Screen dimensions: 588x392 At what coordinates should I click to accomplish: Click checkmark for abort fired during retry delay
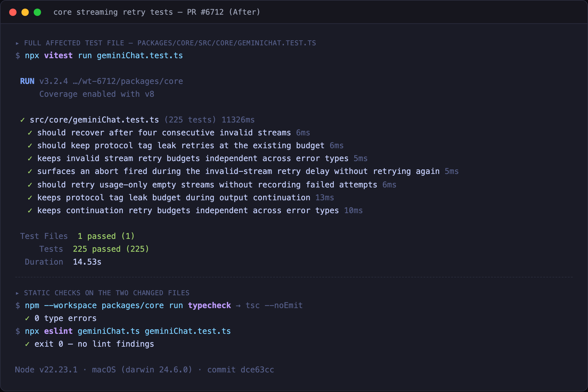[30, 171]
